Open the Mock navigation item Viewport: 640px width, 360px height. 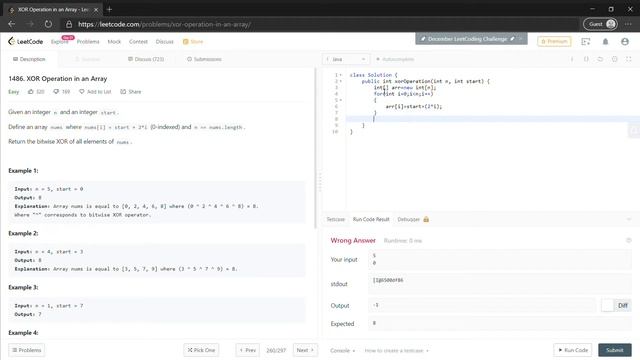pyautogui.click(x=114, y=42)
